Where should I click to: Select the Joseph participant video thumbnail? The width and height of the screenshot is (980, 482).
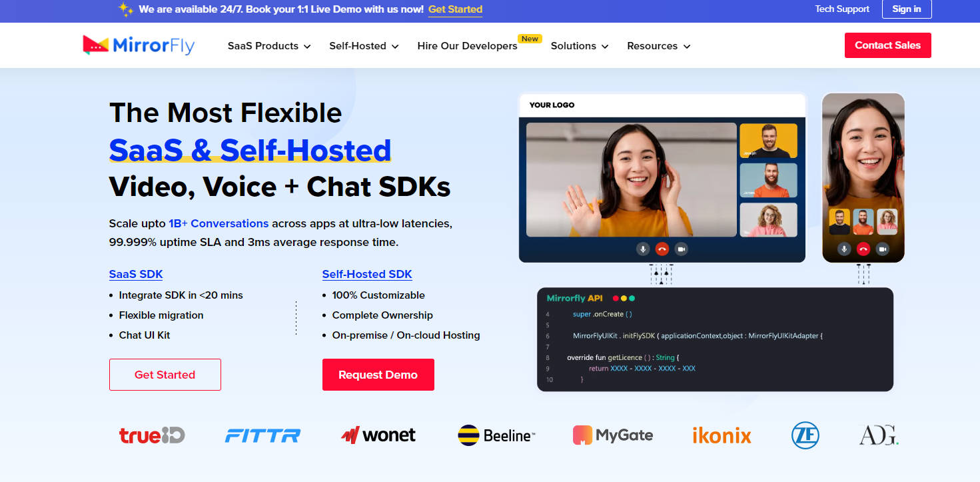coord(768,141)
